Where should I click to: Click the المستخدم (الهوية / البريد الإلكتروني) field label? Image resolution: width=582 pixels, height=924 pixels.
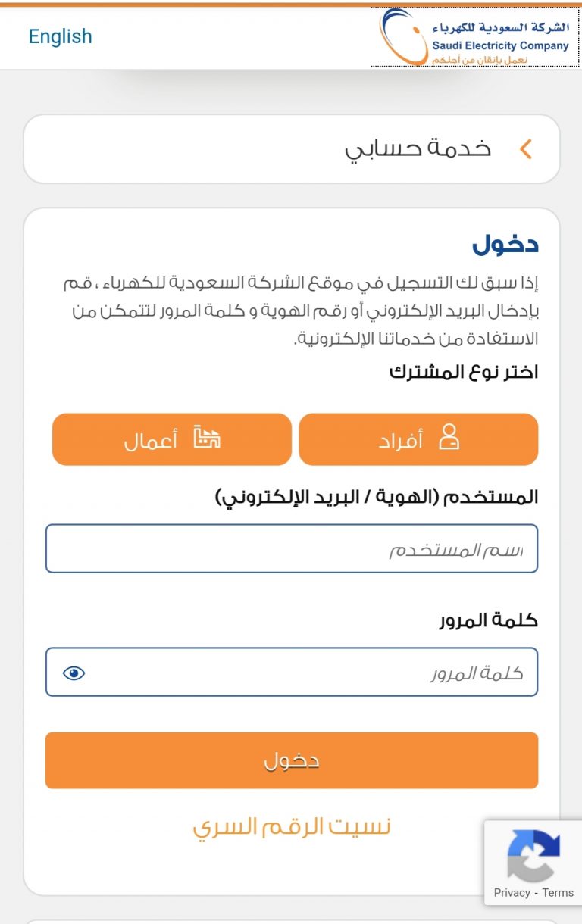click(377, 498)
